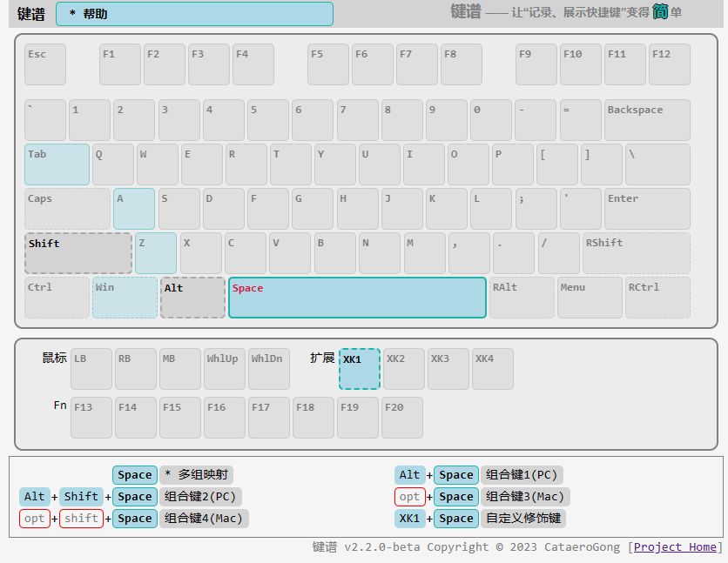728x563 pixels.
Task: Open the 多组映射 shortcut description
Action: (x=197, y=475)
